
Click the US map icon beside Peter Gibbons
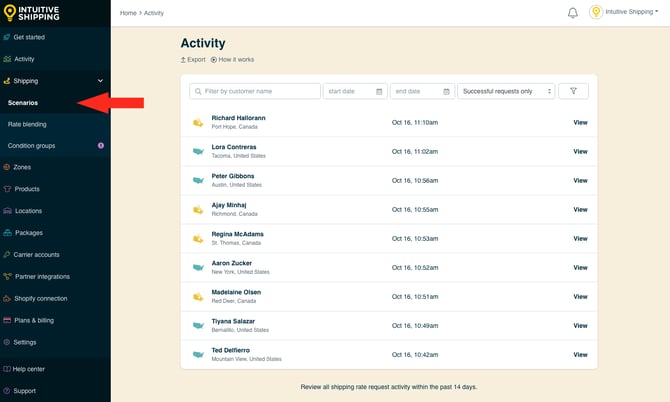coord(198,180)
